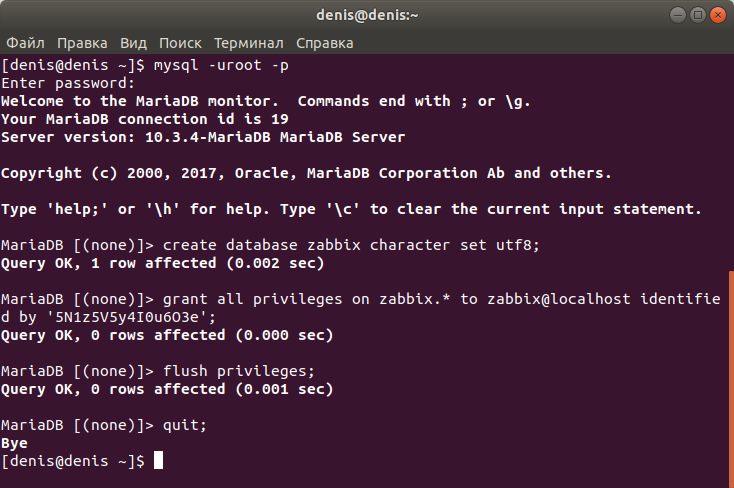
Task: Click the blinking cursor at the prompt
Action: pyautogui.click(x=159, y=460)
